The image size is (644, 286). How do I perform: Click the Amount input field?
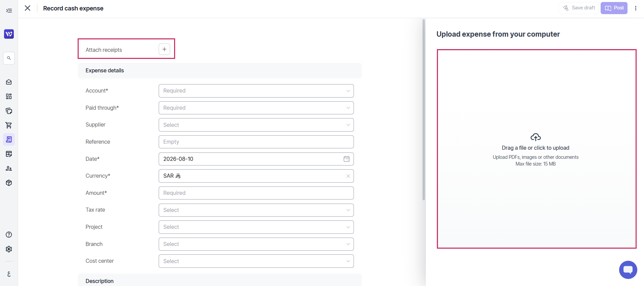tap(256, 193)
